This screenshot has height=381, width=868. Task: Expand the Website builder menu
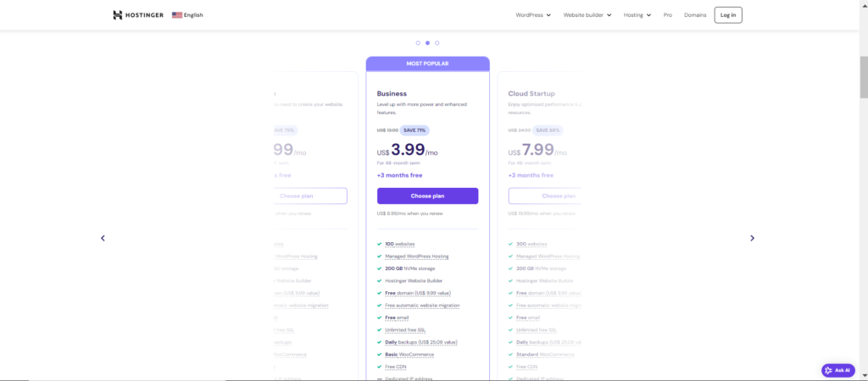pos(587,15)
